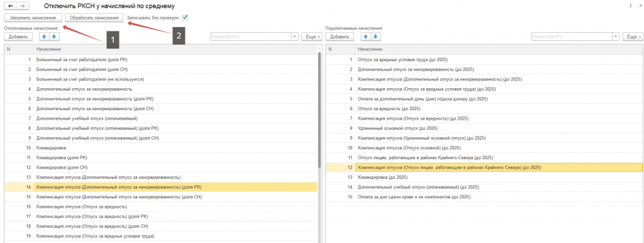Select right row 7 Компенсация отпуска за вредность (до 2025)
644x243 pixels.
point(484,119)
